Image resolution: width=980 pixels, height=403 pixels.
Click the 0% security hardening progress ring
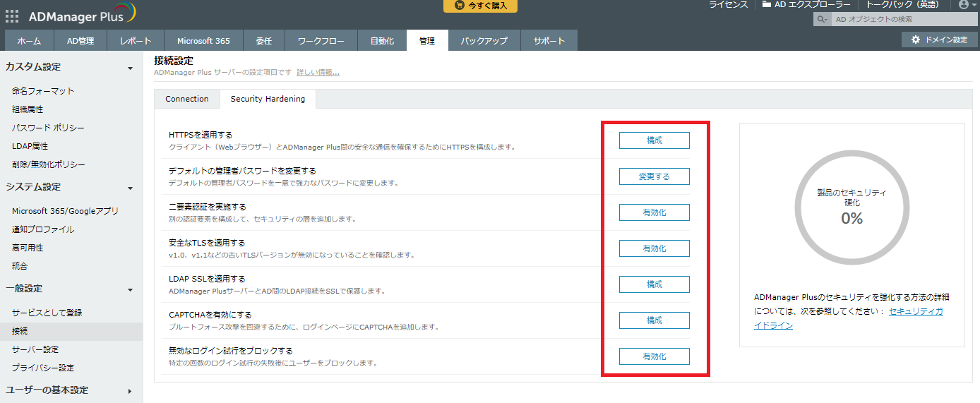pyautogui.click(x=851, y=207)
